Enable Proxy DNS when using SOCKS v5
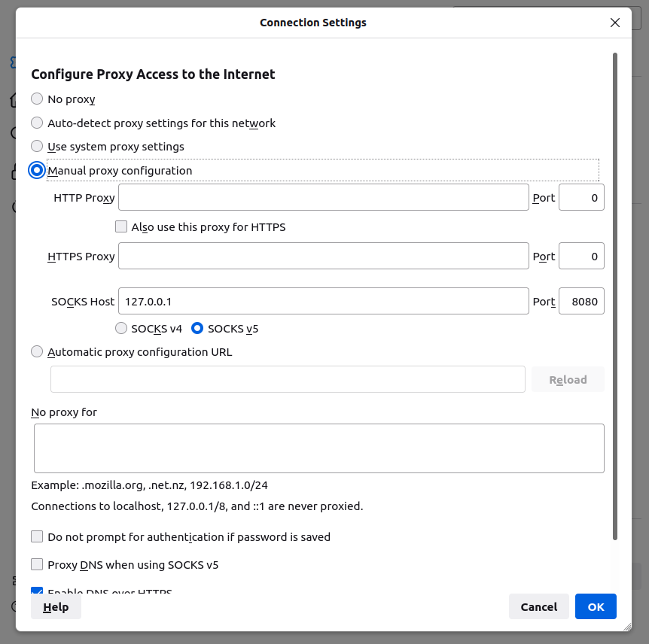Image resolution: width=649 pixels, height=644 pixels. (37, 564)
